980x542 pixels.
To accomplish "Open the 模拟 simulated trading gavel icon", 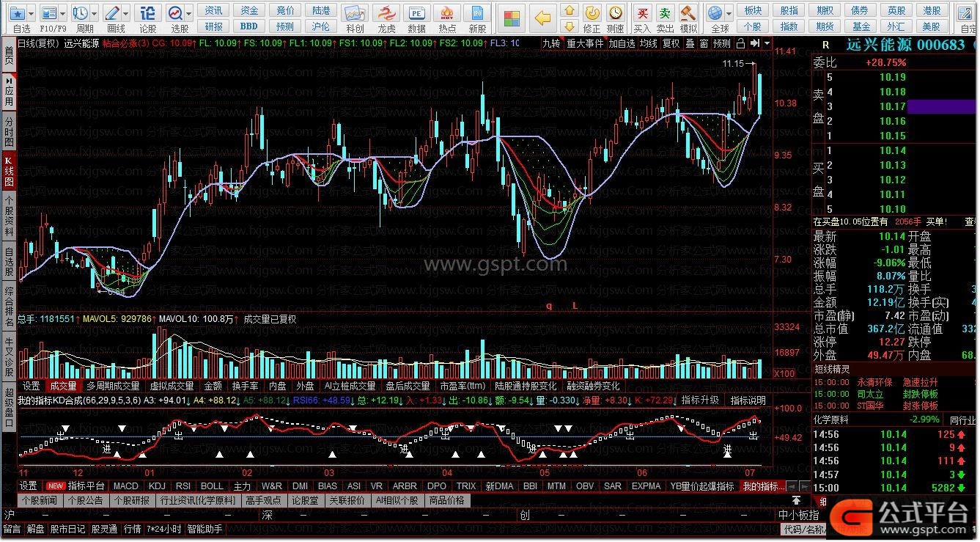I will pos(688,12).
